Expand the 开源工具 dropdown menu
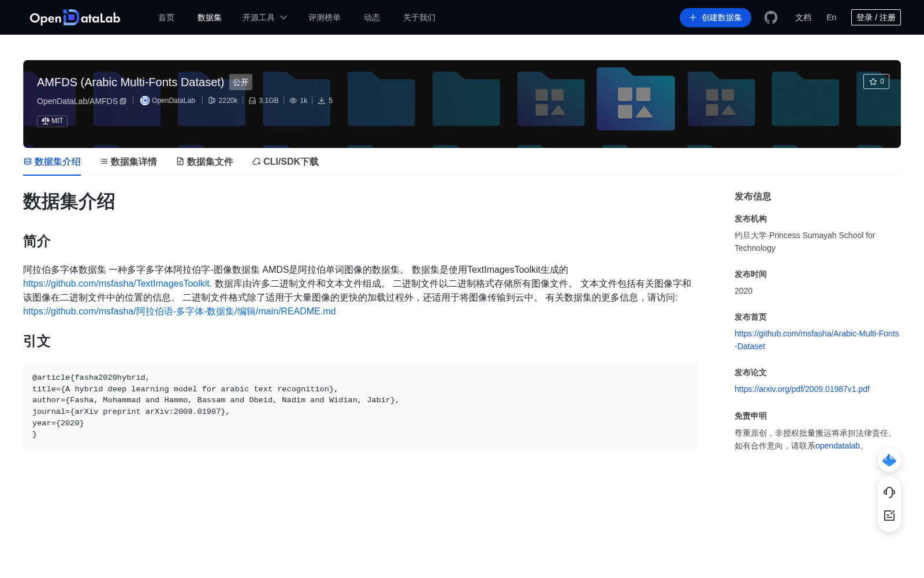Viewport: 924px width, 578px height. (x=264, y=17)
